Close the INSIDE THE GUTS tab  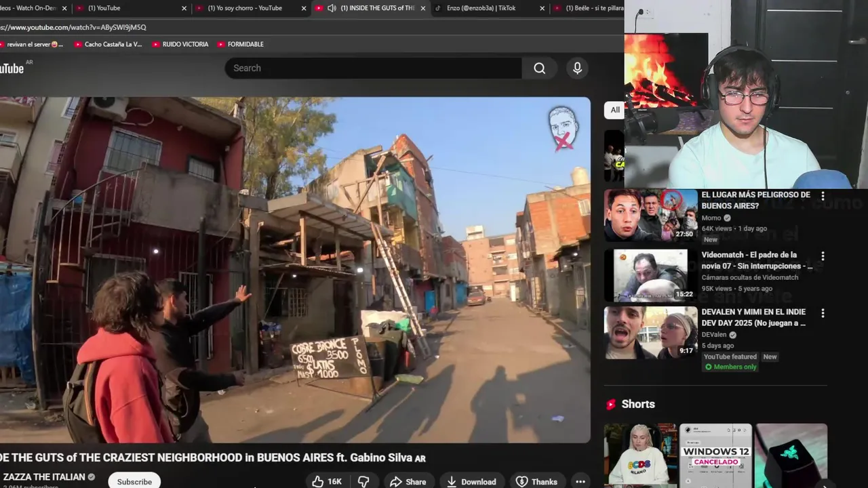pos(423,8)
